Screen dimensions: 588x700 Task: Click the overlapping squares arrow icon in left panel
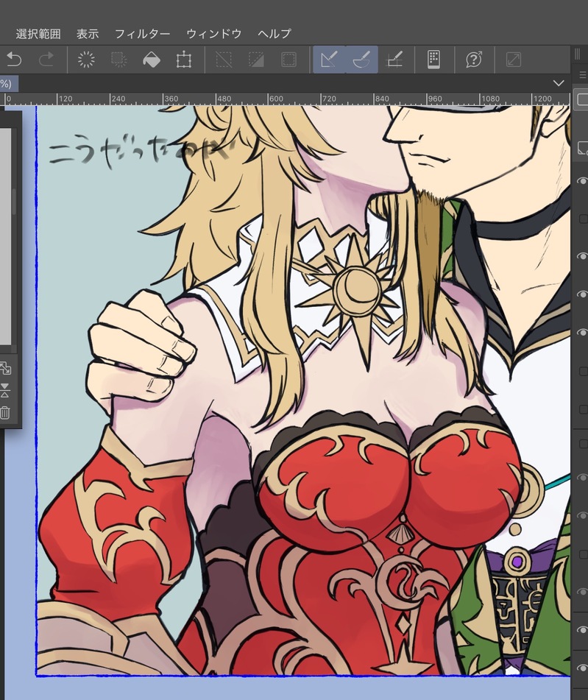tap(5, 368)
